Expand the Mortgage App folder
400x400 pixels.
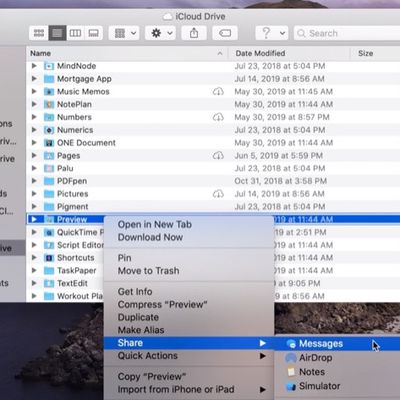click(x=34, y=79)
